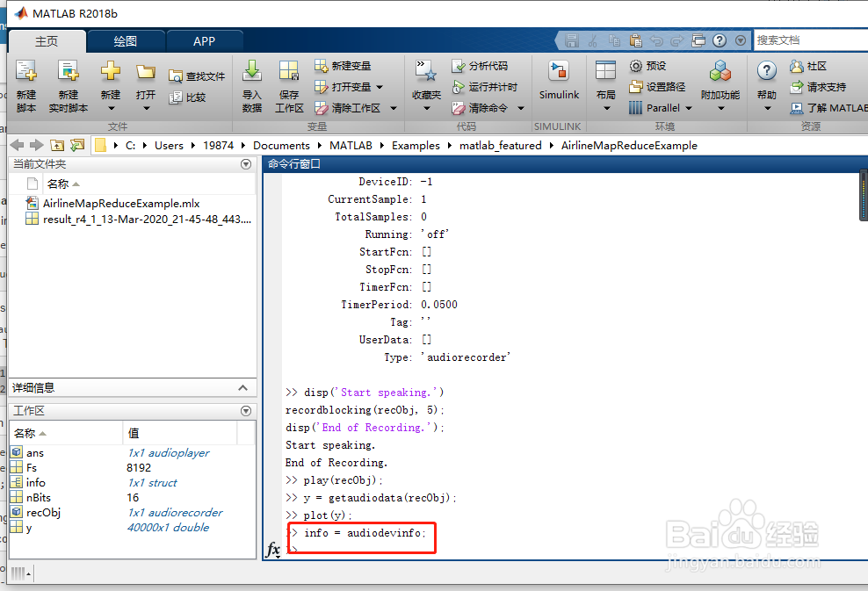Click Users in the address path
868x591 pixels.
[169, 146]
